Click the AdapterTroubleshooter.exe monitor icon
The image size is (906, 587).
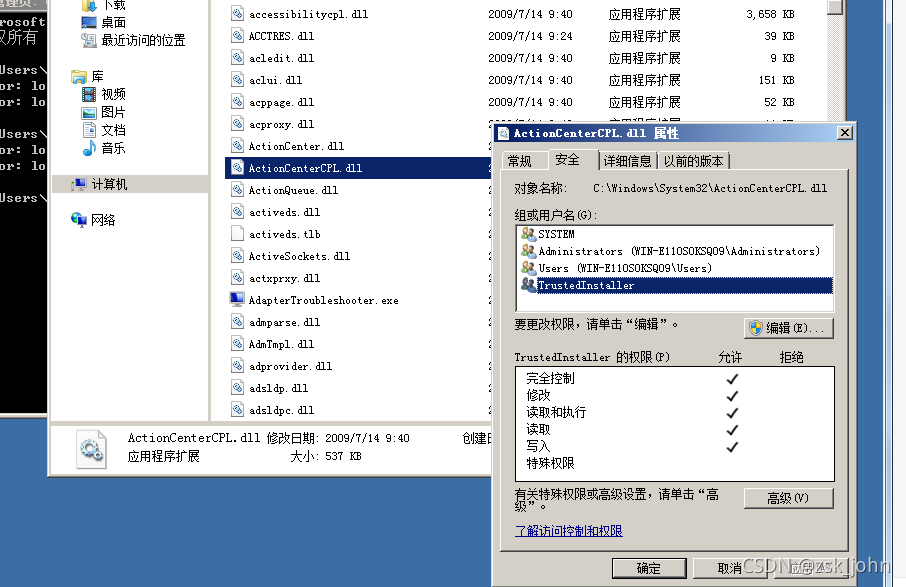pyautogui.click(x=237, y=299)
